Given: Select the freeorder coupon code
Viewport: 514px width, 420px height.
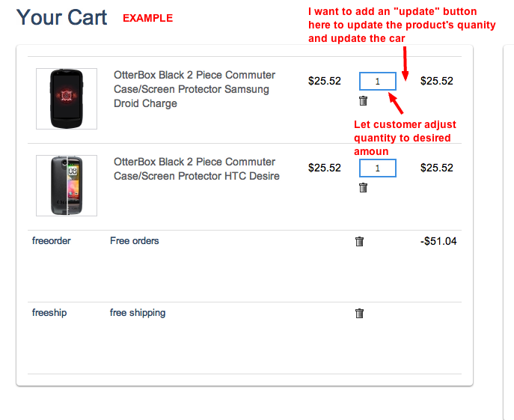Looking at the screenshot, I should pos(52,241).
